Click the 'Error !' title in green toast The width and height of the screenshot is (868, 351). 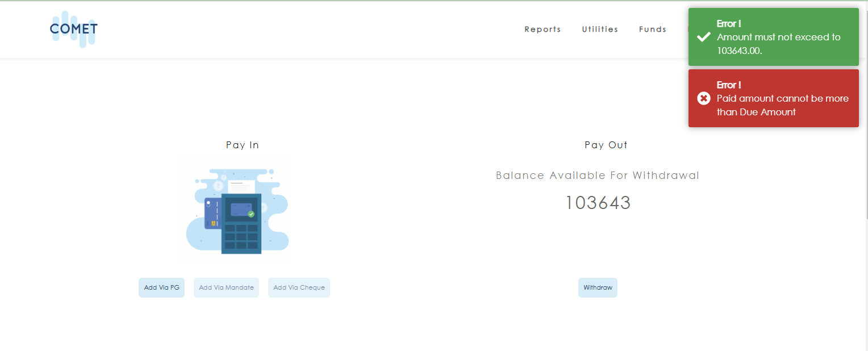(729, 24)
